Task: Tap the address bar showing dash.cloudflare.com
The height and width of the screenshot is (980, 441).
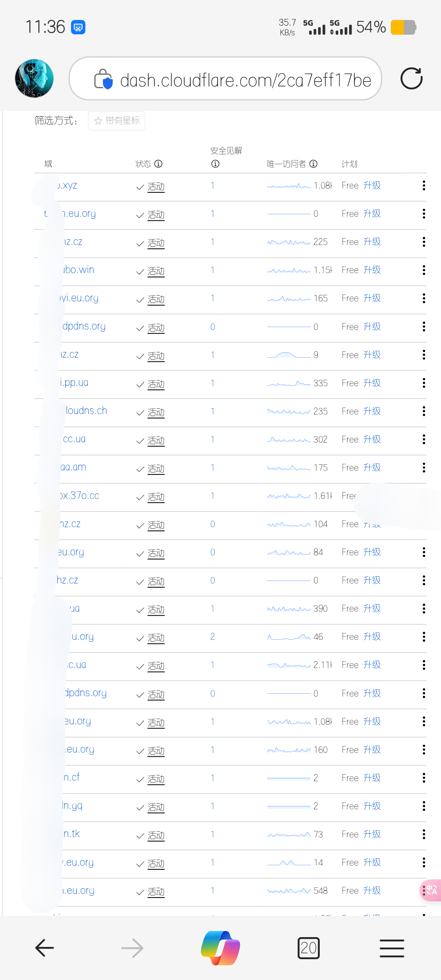Action: (x=245, y=80)
